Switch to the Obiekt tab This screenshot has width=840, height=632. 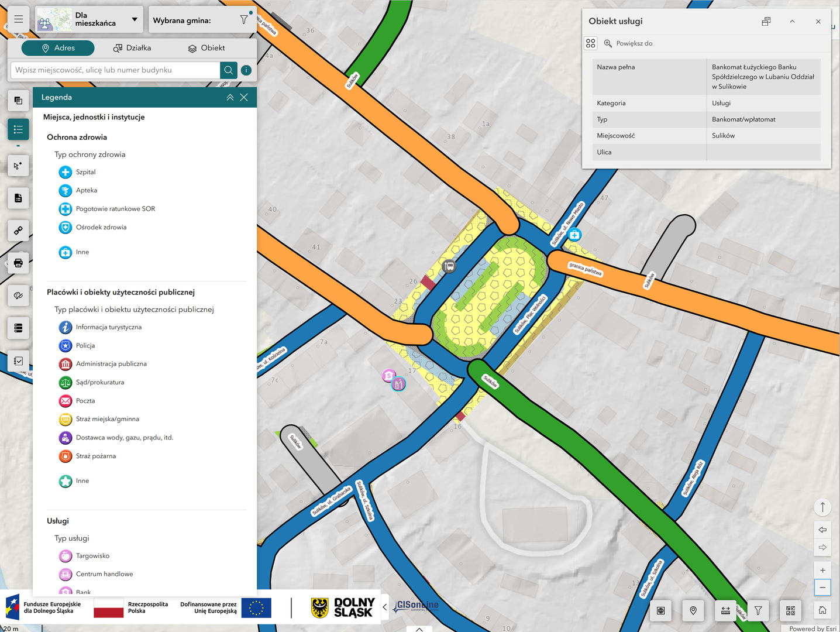[206, 48]
